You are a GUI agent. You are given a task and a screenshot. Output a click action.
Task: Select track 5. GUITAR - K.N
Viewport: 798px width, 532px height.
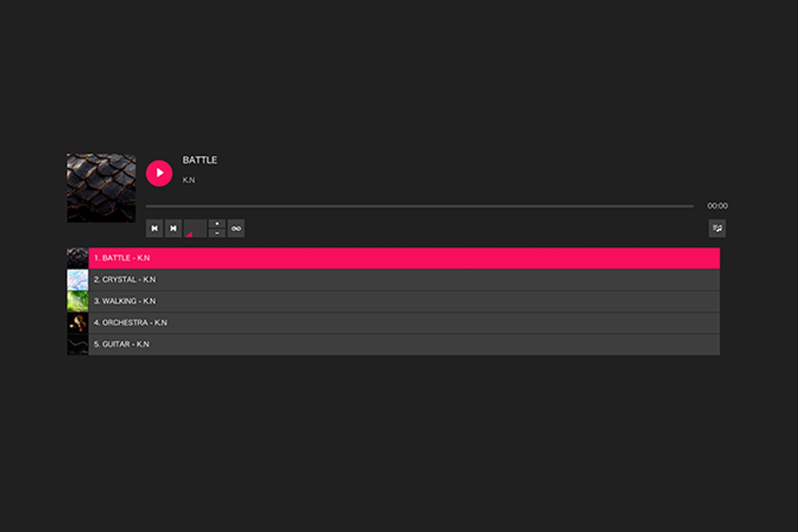[x=404, y=344]
